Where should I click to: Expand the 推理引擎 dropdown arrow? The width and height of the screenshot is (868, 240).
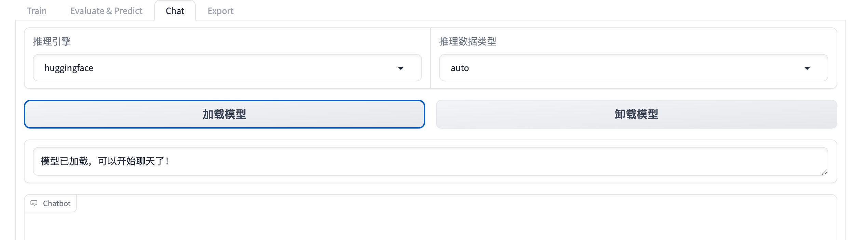tap(401, 68)
